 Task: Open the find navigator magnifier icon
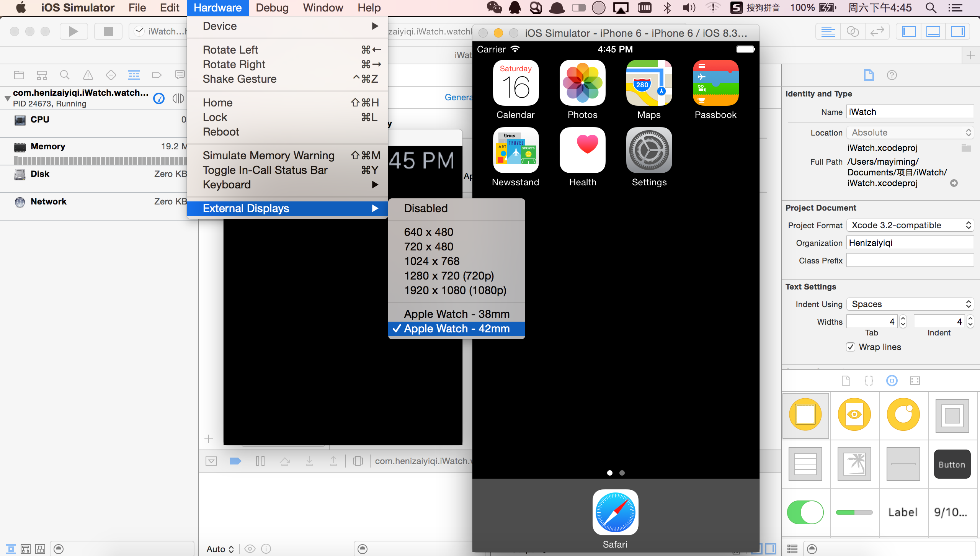point(65,75)
